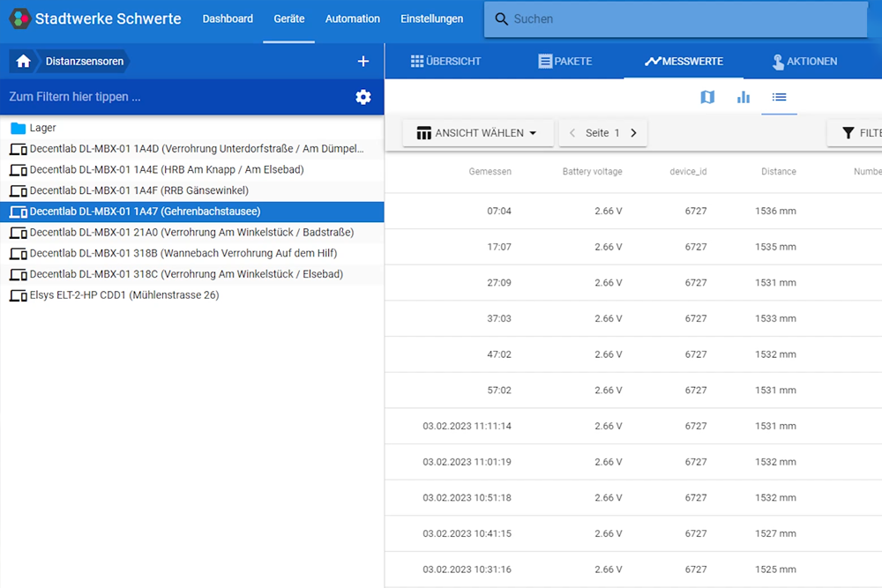
Task: Select Decentlab 1A47 Gehrenbachstausee device
Action: click(191, 212)
